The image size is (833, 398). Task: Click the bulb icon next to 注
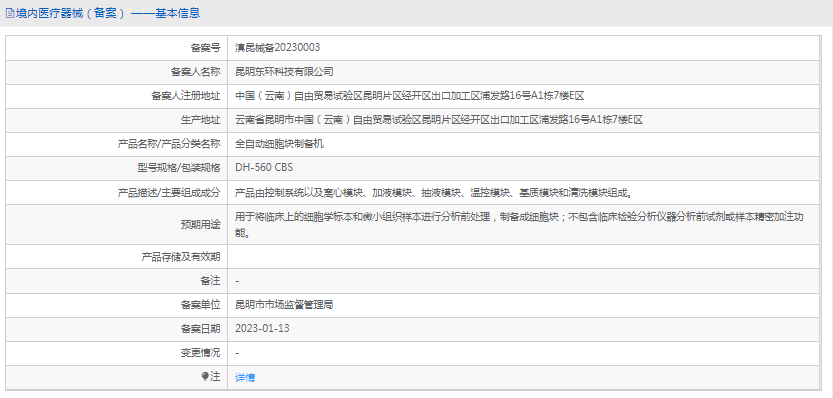[205, 377]
